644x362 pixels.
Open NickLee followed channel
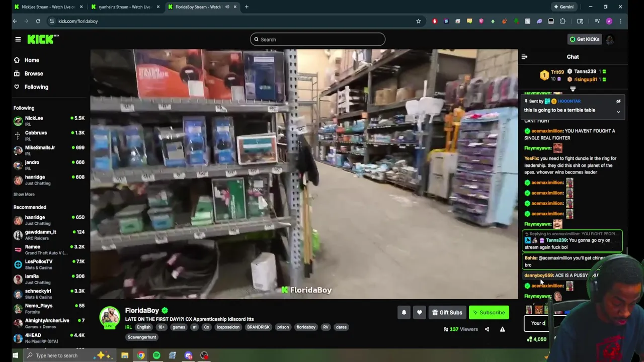[x=49, y=121]
